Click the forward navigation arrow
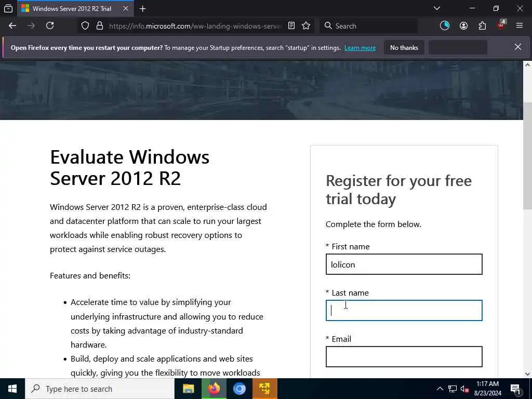Viewport: 532px width, 399px height. click(x=31, y=26)
